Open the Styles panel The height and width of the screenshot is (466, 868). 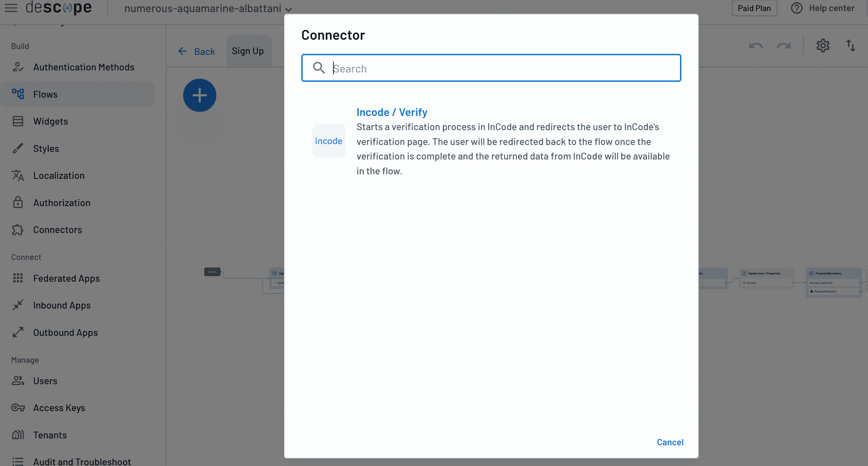46,148
